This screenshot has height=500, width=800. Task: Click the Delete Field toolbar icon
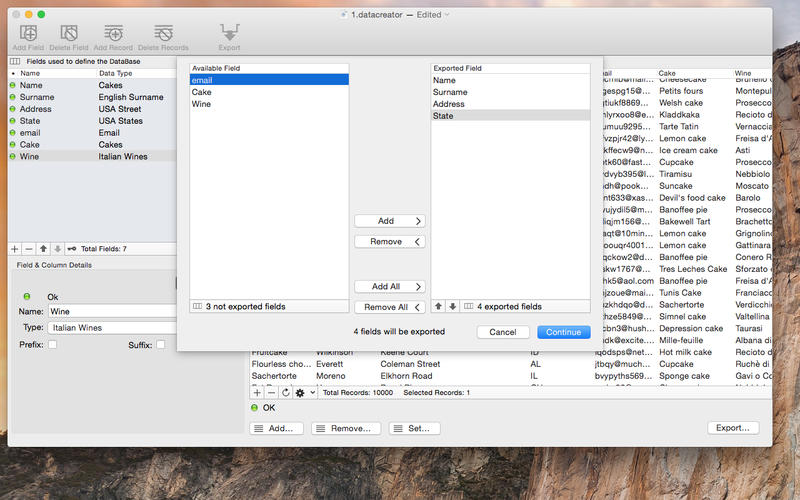click(x=67, y=34)
